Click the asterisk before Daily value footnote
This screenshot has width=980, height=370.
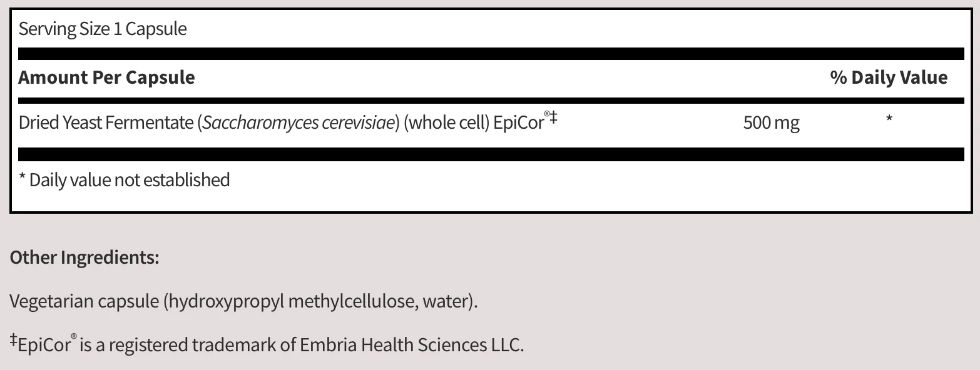23,179
